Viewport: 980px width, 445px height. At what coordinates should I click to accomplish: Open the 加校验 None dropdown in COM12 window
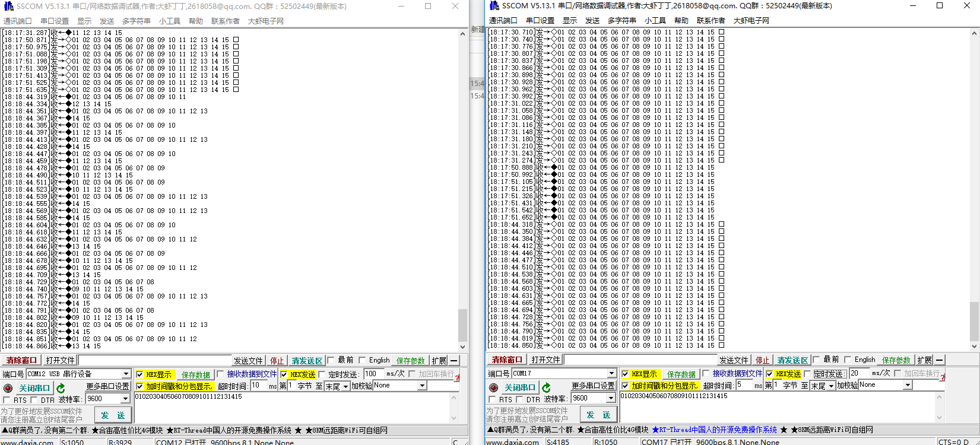pyautogui.click(x=422, y=386)
